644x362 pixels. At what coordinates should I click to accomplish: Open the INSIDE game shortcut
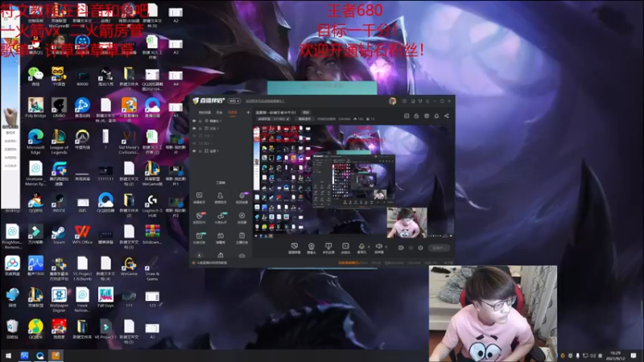59,204
